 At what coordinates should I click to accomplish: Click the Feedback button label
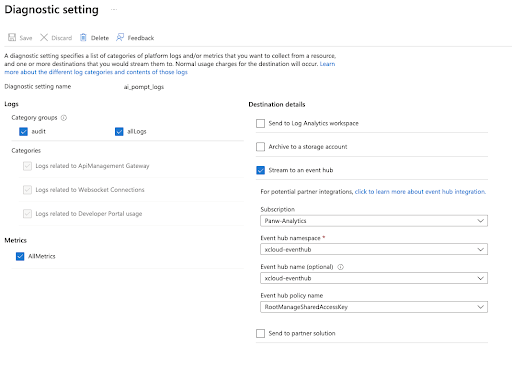(x=141, y=38)
